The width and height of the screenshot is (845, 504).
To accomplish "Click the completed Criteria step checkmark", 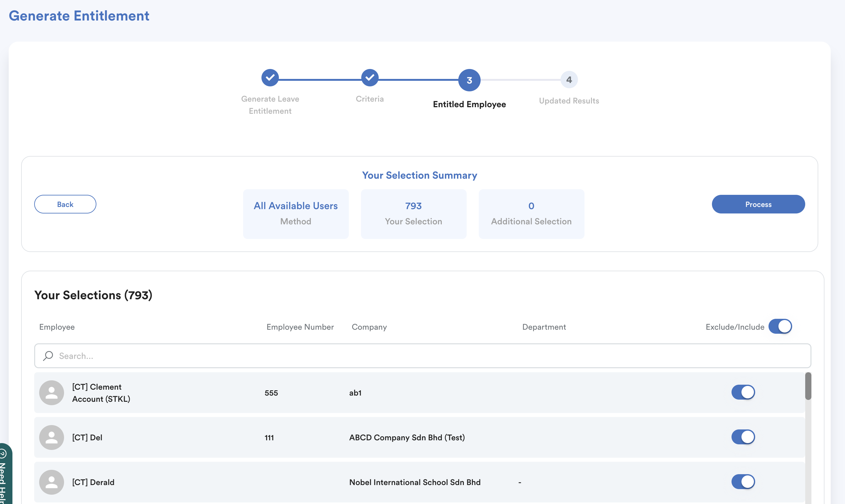I will pyautogui.click(x=370, y=78).
